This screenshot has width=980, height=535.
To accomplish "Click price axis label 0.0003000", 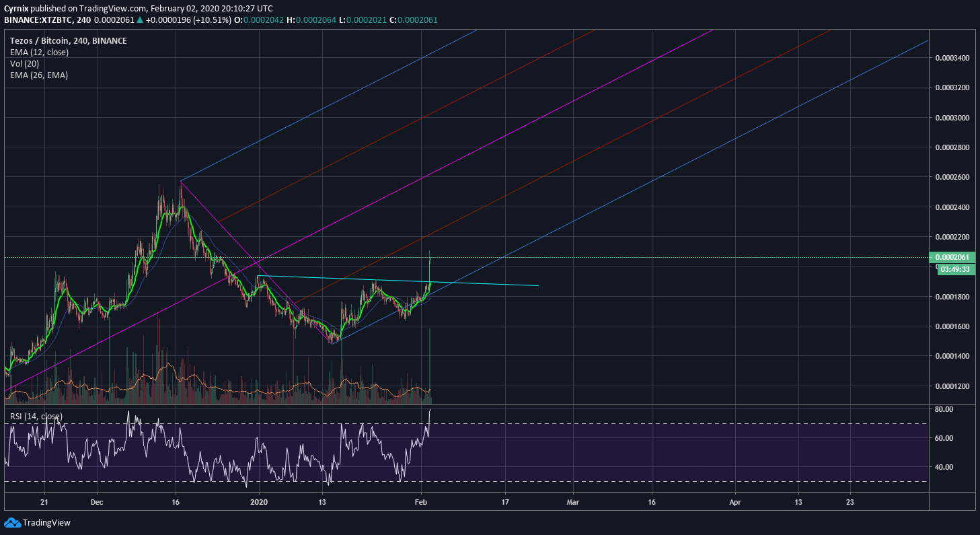I will (x=952, y=118).
